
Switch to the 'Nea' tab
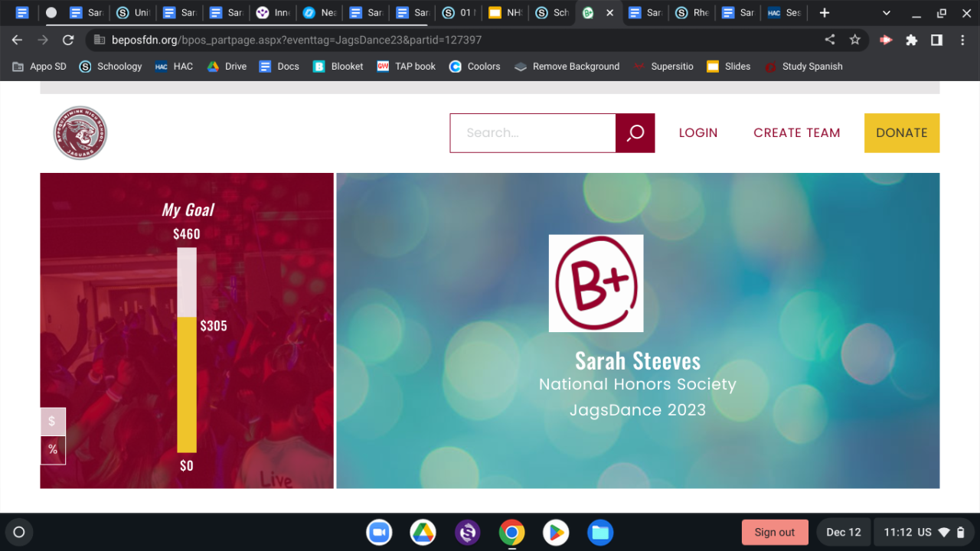(x=320, y=13)
